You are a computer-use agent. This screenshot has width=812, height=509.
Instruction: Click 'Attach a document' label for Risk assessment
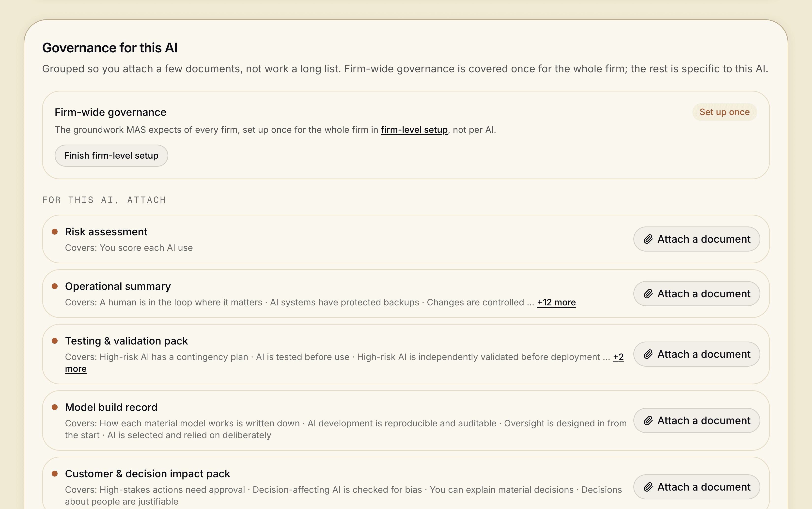pos(703,239)
